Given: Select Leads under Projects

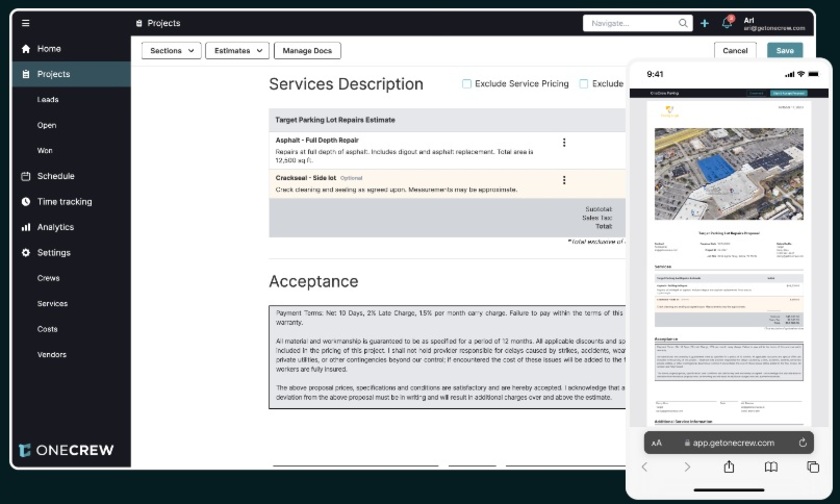Looking at the screenshot, I should pyautogui.click(x=48, y=100).
